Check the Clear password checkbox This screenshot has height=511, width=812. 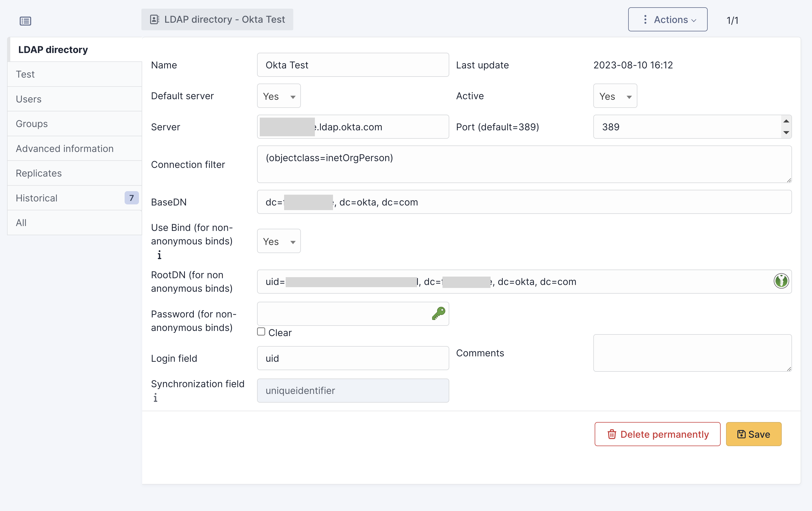point(261,331)
